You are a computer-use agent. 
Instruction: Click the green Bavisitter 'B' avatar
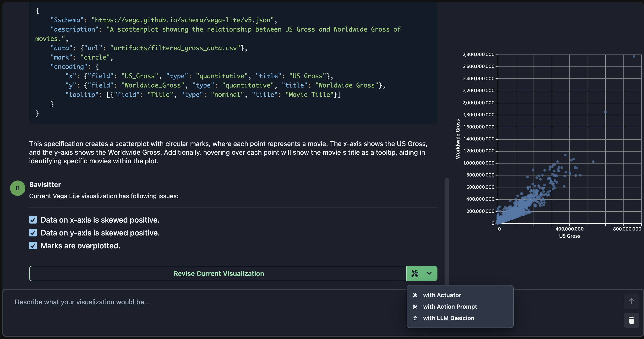click(17, 188)
